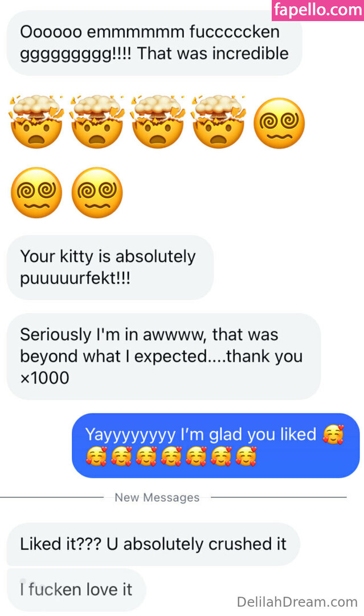Select the "Seriously I'm in awwww" message bubble
Image resolution: width=364 pixels, height=616 pixels.
tap(163, 356)
